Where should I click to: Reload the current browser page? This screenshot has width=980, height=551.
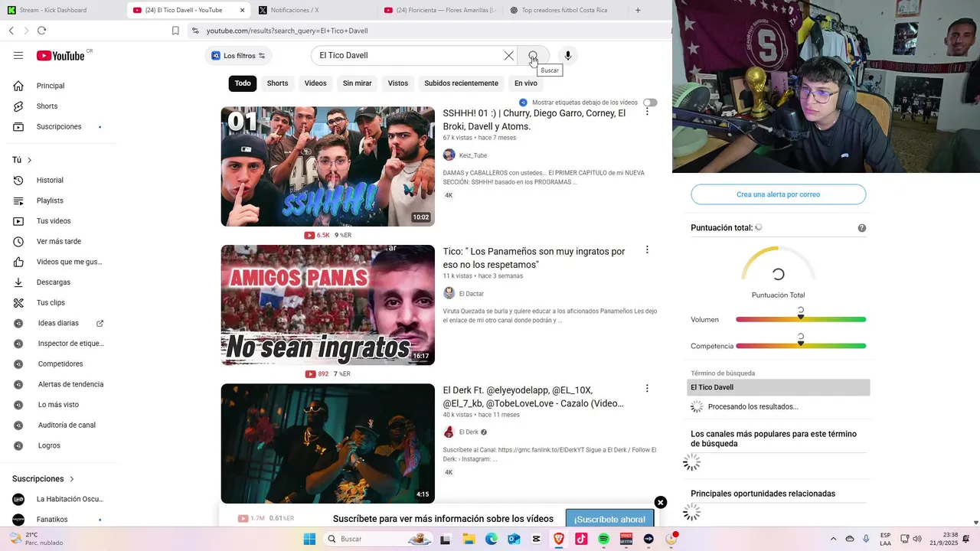click(x=41, y=31)
